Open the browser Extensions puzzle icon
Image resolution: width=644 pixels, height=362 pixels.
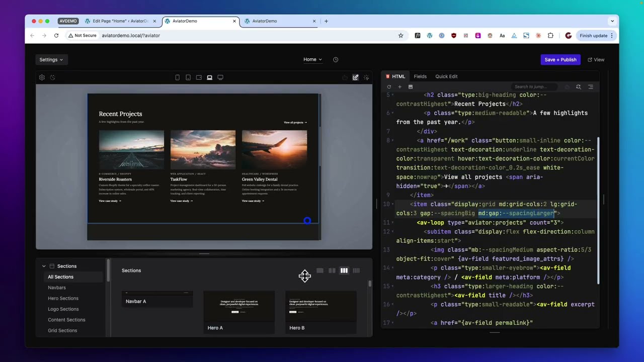[550, 36]
